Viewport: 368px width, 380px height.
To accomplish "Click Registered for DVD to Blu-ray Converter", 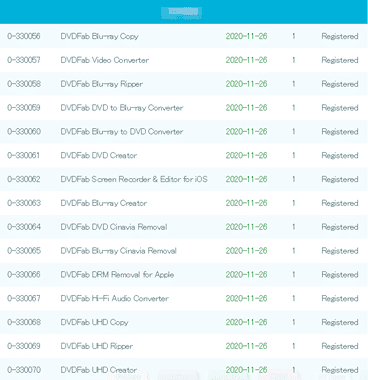I will coord(340,108).
